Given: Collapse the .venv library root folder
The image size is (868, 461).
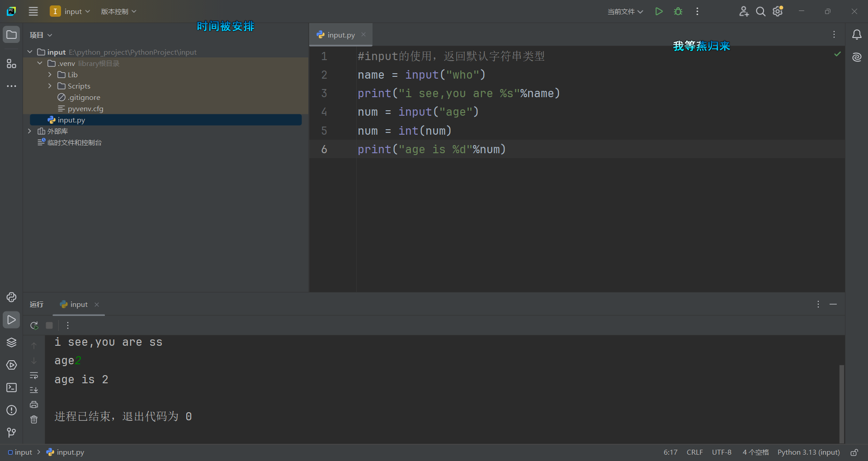Looking at the screenshot, I should pos(39,63).
